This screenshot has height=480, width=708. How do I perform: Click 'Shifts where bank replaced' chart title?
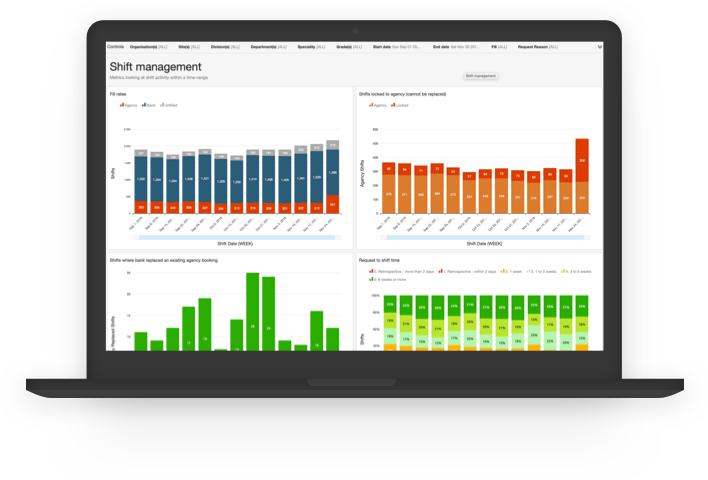163,260
